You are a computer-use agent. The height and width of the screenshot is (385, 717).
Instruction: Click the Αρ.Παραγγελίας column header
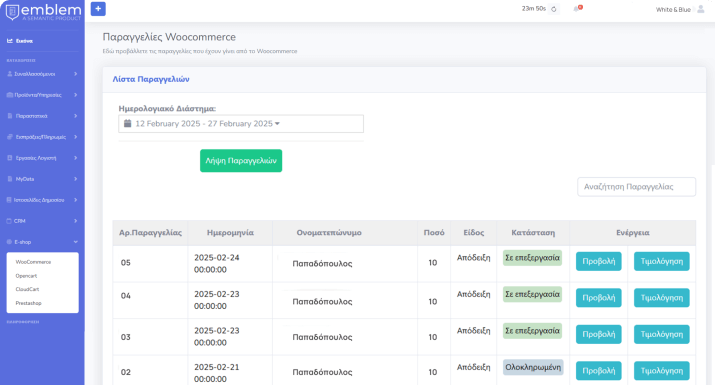(x=150, y=232)
